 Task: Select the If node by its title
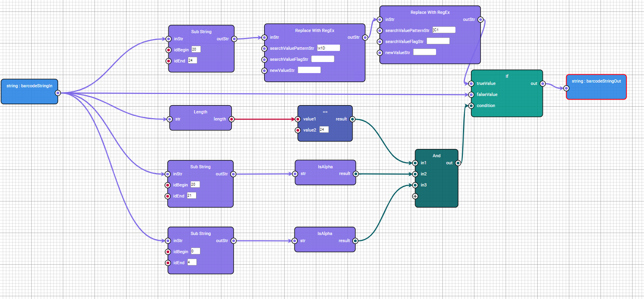pos(507,76)
